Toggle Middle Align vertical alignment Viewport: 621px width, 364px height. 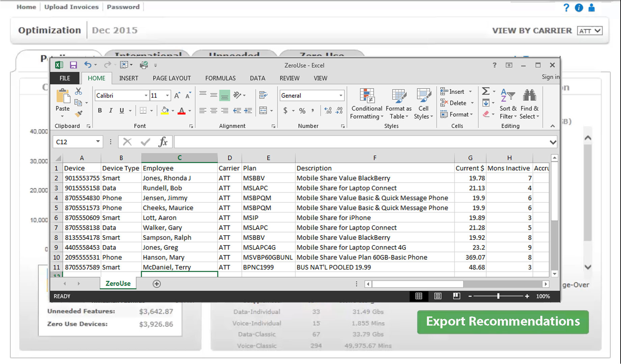click(x=214, y=95)
